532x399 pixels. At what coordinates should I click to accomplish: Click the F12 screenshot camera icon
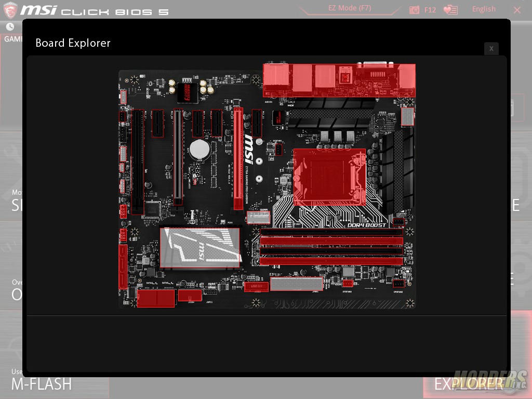pos(414,10)
